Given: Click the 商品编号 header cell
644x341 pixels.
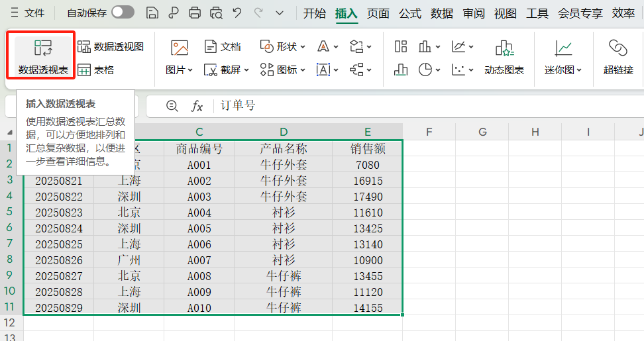Looking at the screenshot, I should 199,148.
